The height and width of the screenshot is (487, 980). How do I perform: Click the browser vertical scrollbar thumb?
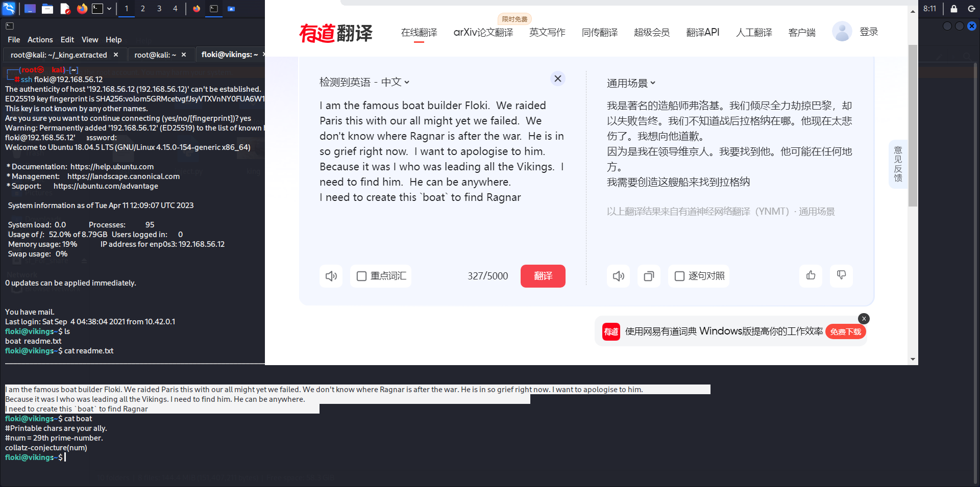click(913, 125)
